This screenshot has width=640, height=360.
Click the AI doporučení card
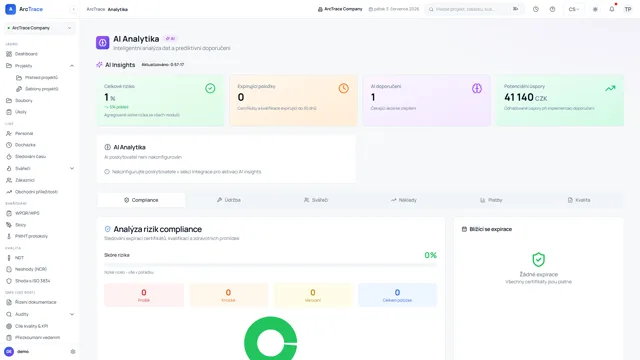click(x=427, y=100)
